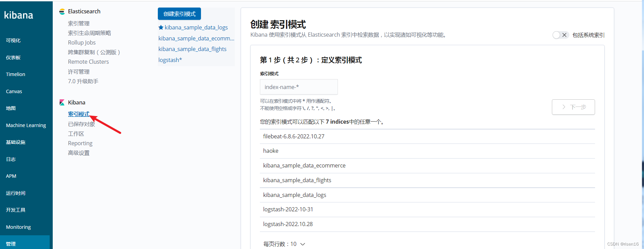Open 跨集群复制 (公测版) link
Viewport: 644px width, 249px height.
94,52
